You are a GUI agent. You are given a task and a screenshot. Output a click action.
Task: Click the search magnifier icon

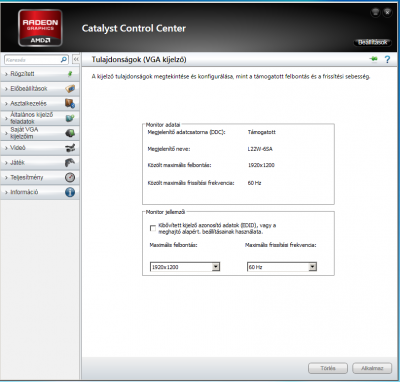point(63,60)
